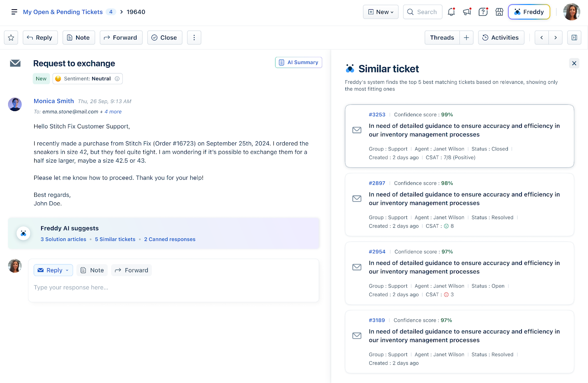Click ticket #3253 title text
Image resolution: width=588 pixels, height=383 pixels.
click(x=464, y=130)
